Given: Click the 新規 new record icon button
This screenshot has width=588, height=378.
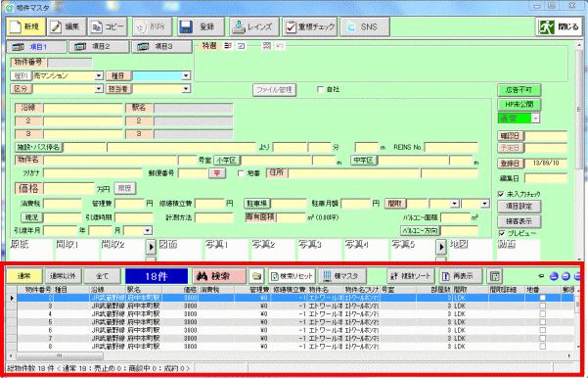Looking at the screenshot, I should coord(25,27).
